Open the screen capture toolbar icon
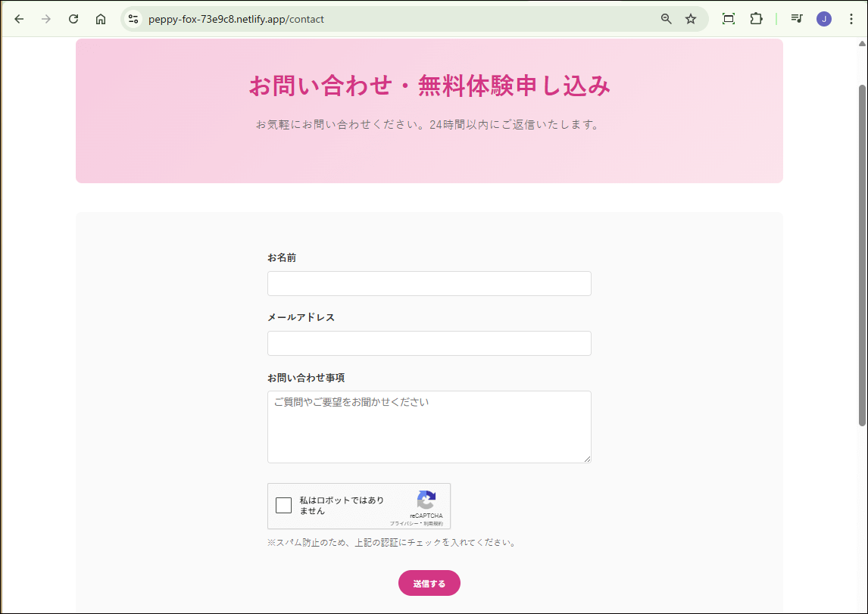 point(728,19)
